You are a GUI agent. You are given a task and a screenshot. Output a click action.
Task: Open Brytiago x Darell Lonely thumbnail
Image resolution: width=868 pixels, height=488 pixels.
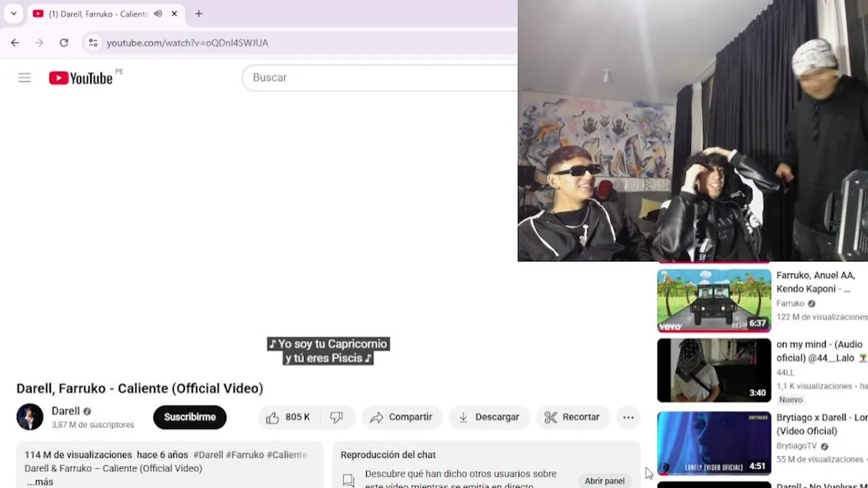click(x=714, y=443)
